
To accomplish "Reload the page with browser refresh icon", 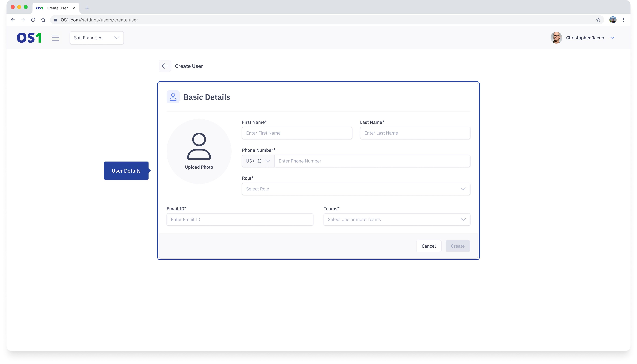I will click(x=33, y=20).
